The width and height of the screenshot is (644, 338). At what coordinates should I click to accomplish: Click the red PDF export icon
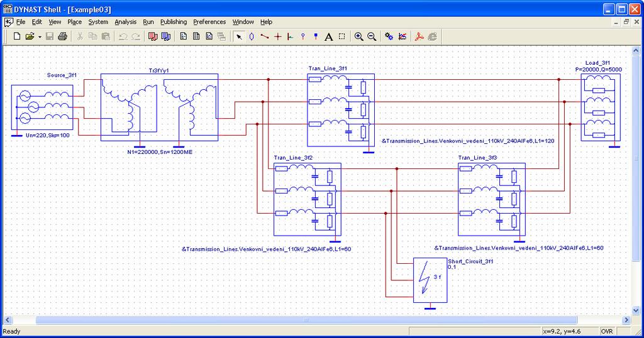coord(419,36)
